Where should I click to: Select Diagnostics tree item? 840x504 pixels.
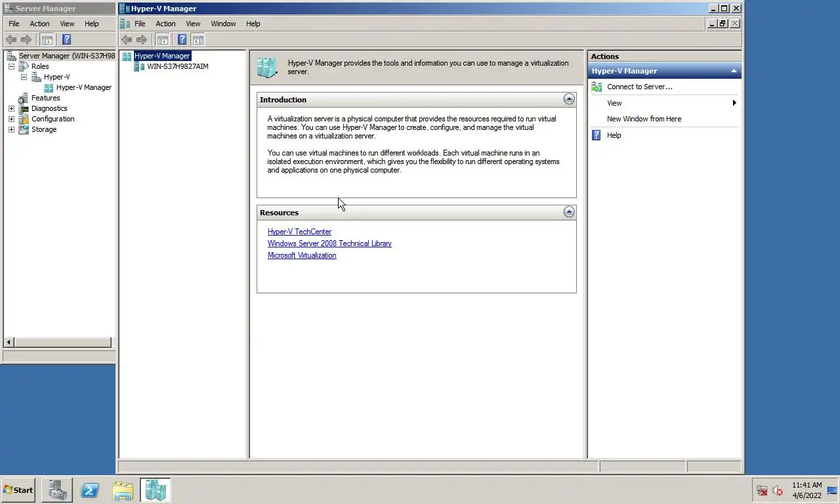click(49, 108)
